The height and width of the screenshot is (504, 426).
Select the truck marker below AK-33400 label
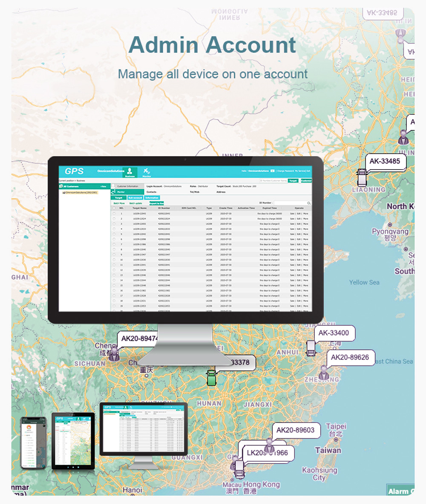[x=311, y=348]
